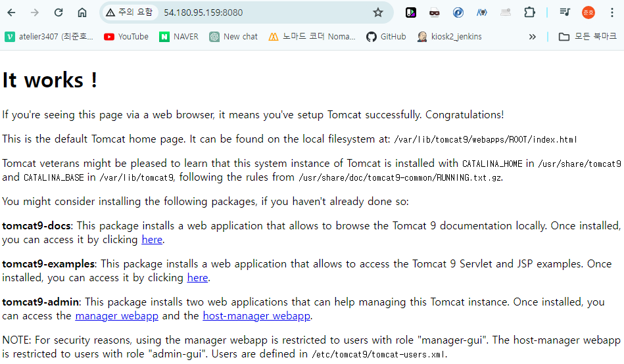Open the Extensions puzzle piece menu
Screen dimensions: 624x364
tap(529, 12)
